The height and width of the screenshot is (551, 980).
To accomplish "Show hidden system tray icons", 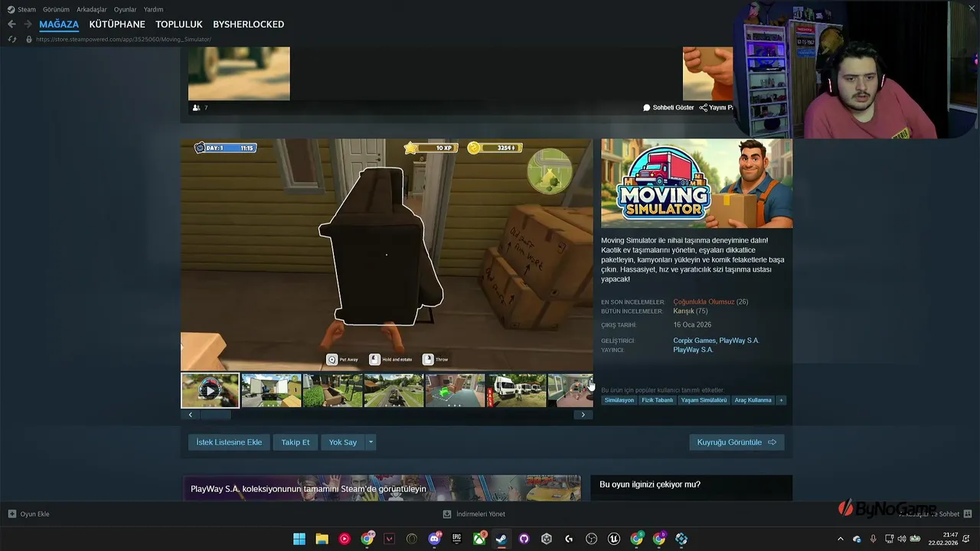I will (841, 539).
